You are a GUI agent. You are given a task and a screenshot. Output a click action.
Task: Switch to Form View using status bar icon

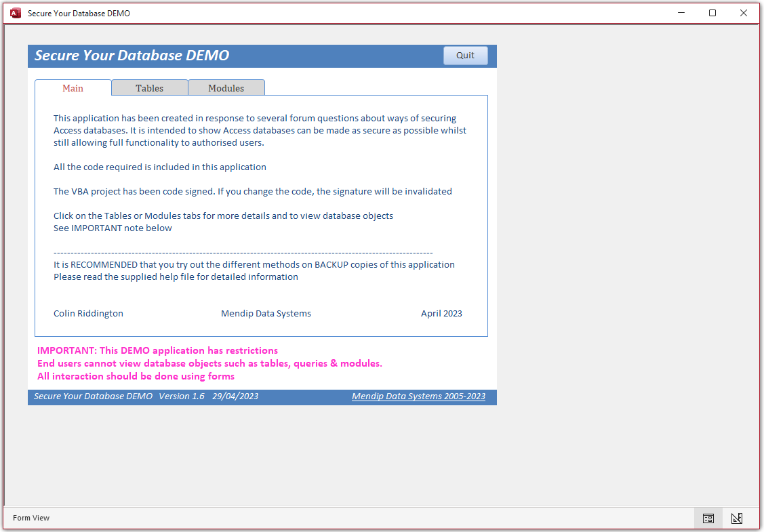[x=708, y=518]
